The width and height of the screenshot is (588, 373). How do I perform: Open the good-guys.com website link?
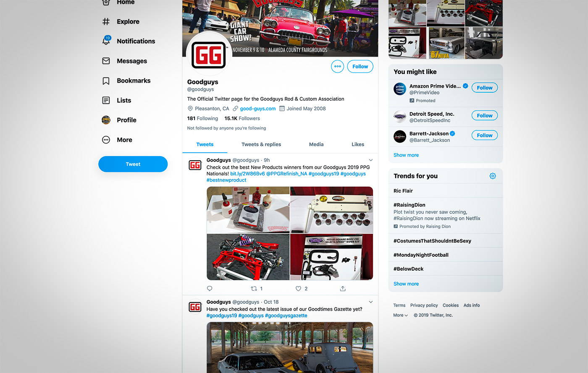click(x=258, y=108)
